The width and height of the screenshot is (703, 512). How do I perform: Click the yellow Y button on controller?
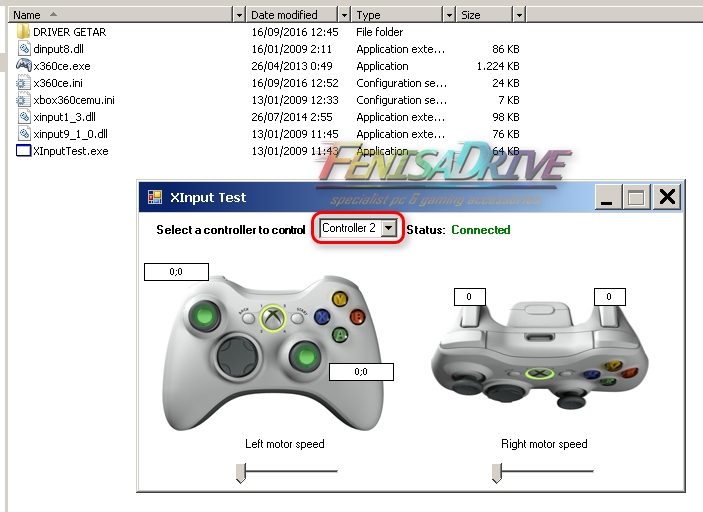pos(340,299)
